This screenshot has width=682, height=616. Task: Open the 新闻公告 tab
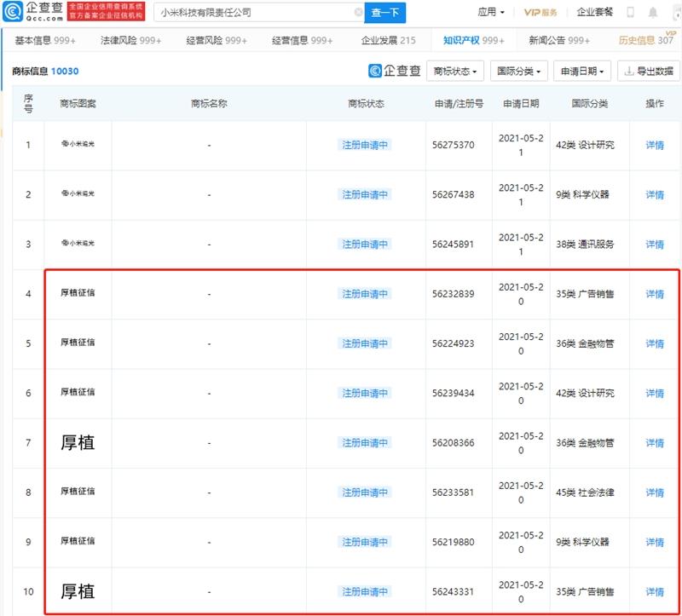558,40
